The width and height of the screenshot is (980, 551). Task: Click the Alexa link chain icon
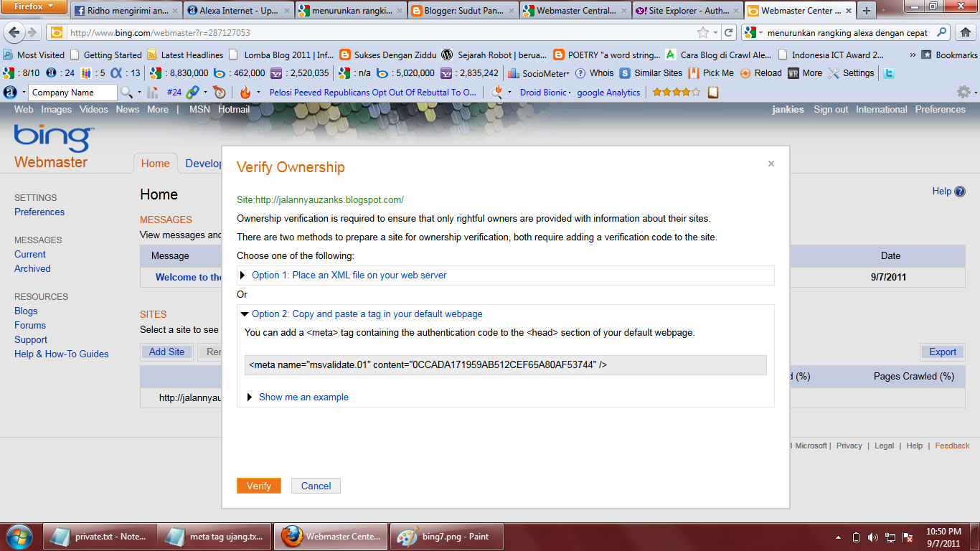pyautogui.click(x=192, y=93)
